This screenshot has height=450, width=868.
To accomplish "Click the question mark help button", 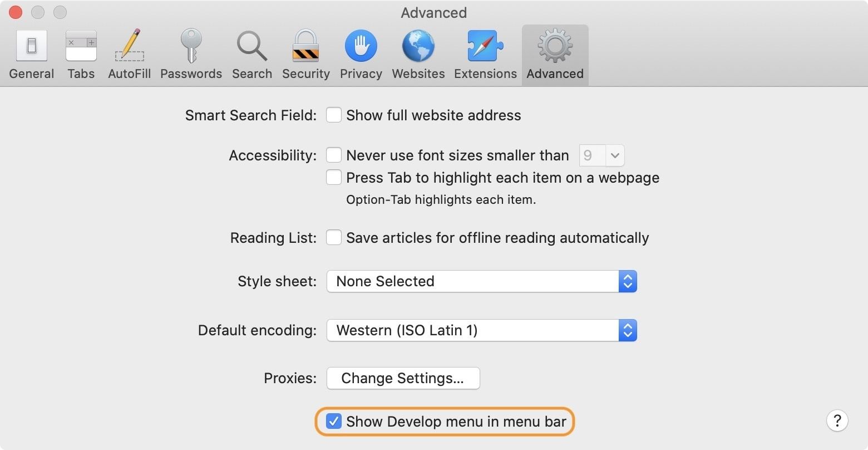I will pyautogui.click(x=837, y=420).
